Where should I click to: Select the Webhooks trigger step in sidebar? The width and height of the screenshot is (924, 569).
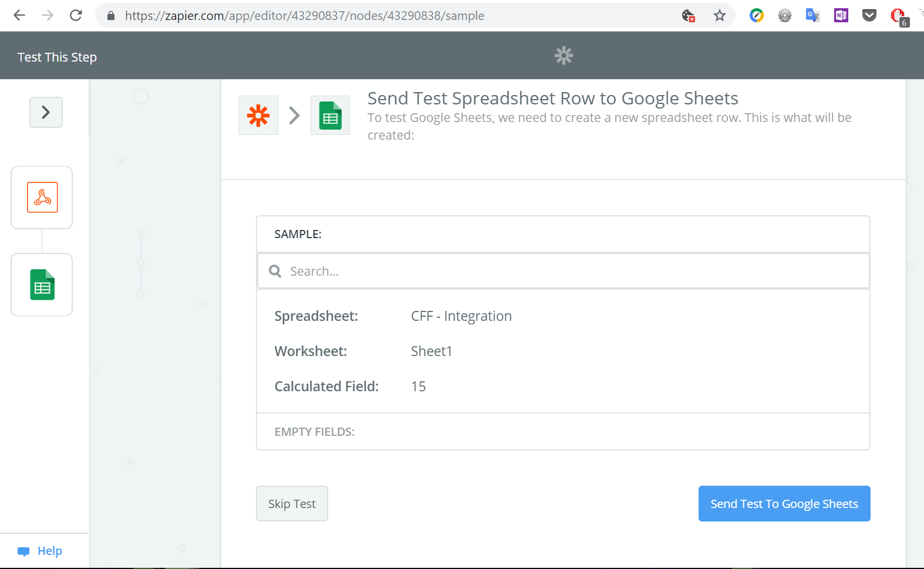tap(42, 198)
